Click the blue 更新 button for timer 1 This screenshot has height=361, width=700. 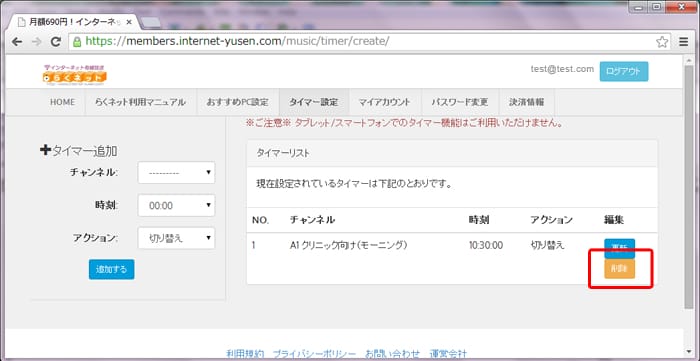620,249
